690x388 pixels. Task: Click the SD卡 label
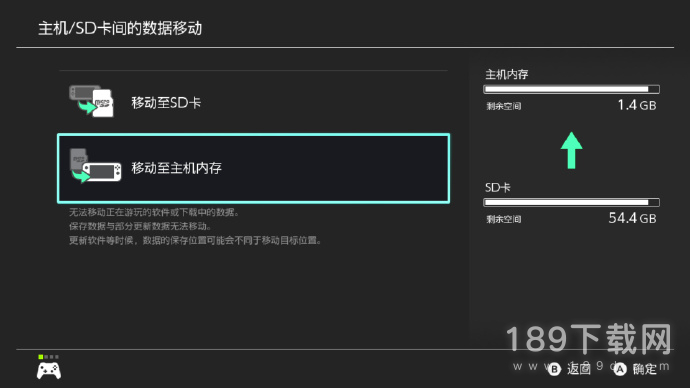[x=497, y=188]
